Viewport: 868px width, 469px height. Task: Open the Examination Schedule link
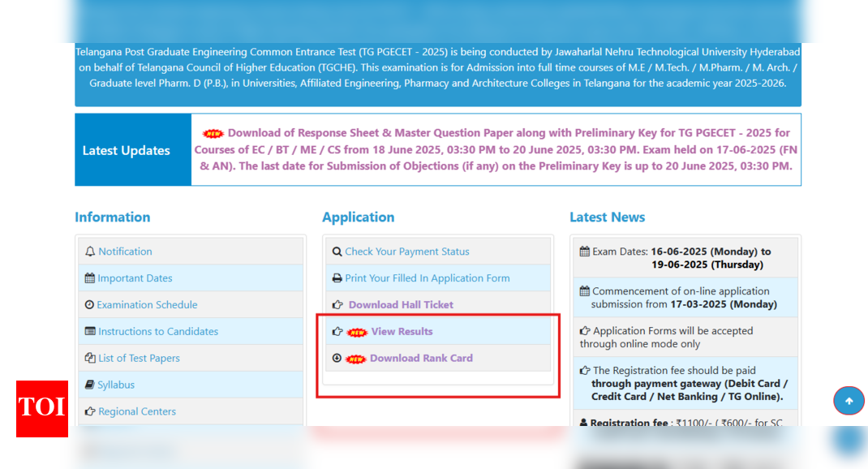147,305
